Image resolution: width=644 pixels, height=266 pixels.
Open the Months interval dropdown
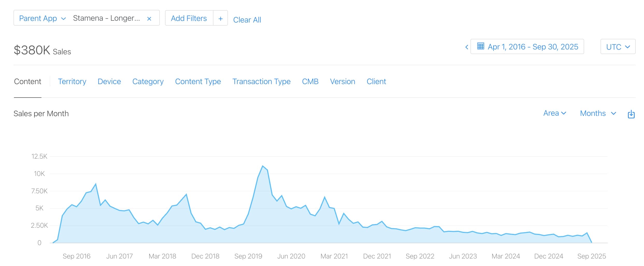click(598, 113)
